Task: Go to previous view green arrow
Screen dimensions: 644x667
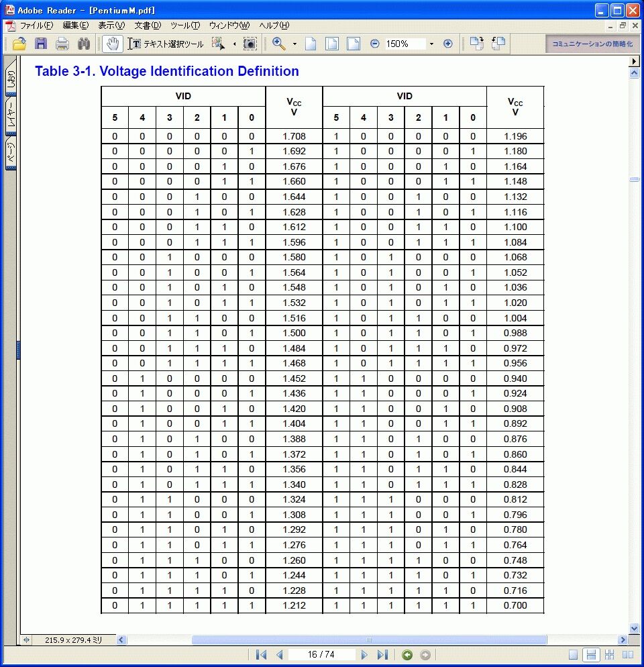Action: pos(407,655)
